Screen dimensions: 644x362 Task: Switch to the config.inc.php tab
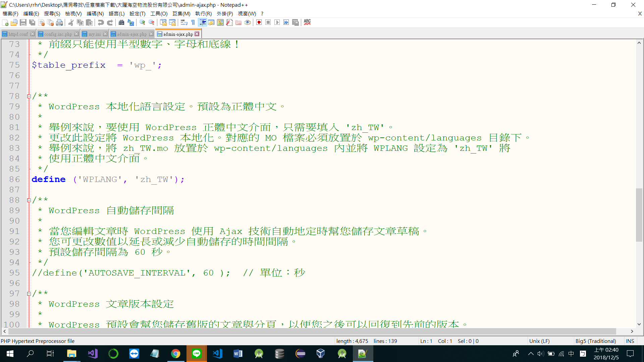point(58,34)
